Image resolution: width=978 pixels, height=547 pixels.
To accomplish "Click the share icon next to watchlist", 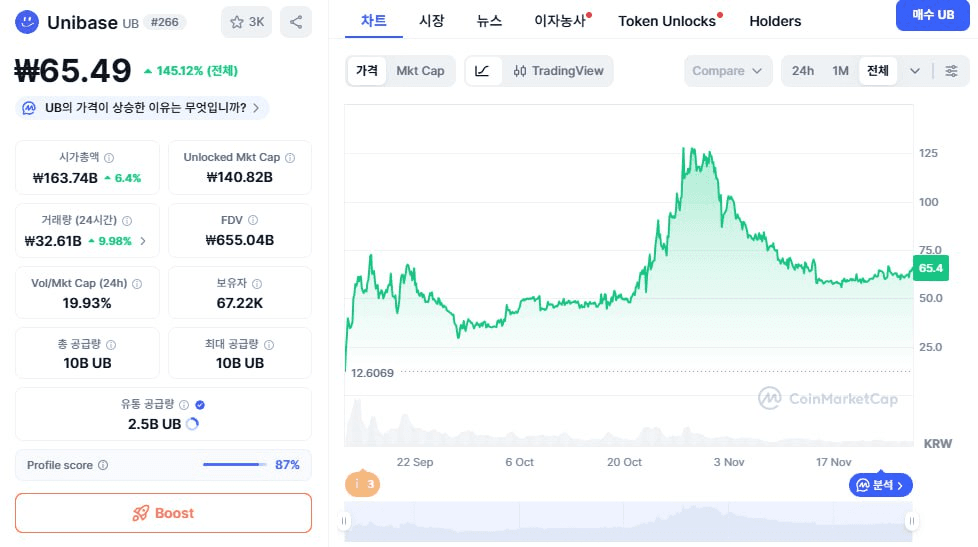I will tap(295, 22).
